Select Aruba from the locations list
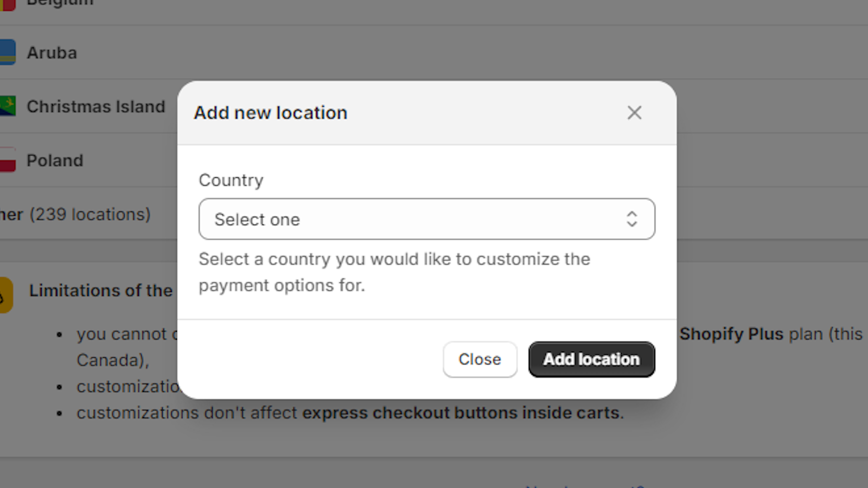The width and height of the screenshot is (868, 488). [52, 53]
